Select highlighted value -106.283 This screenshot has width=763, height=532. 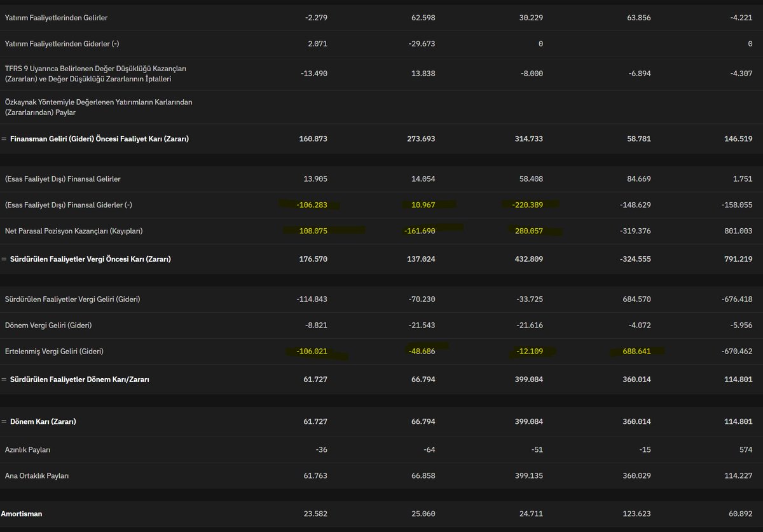coord(312,205)
